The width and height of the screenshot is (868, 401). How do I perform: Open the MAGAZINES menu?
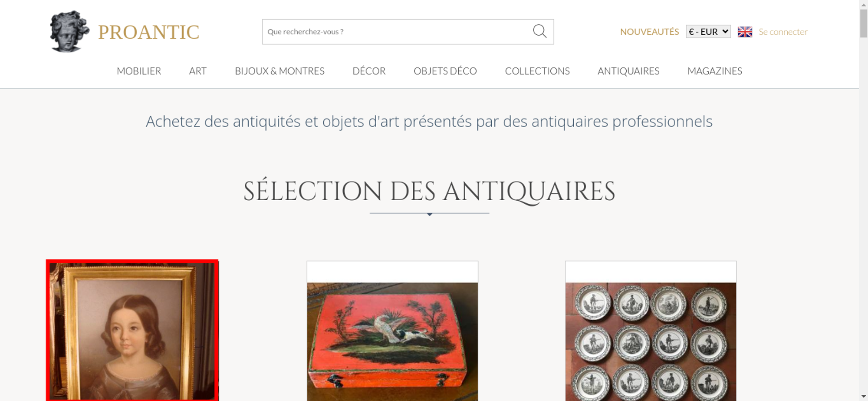click(715, 71)
